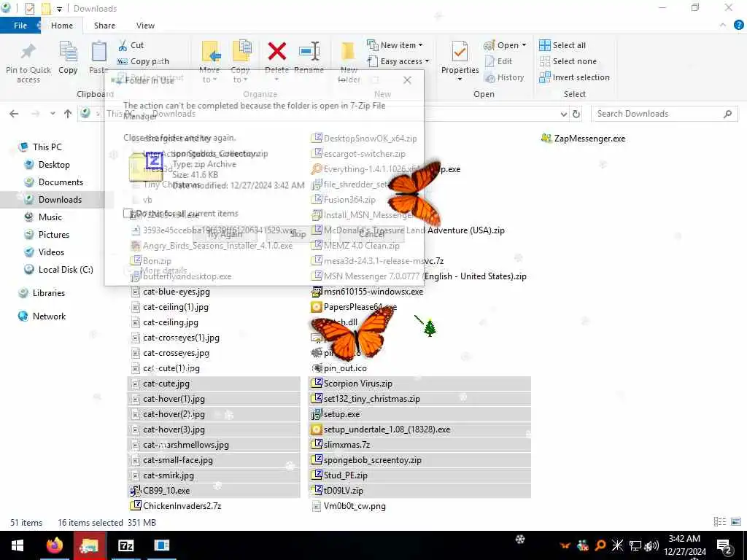Open the ribbon Help question icon

(x=738, y=26)
